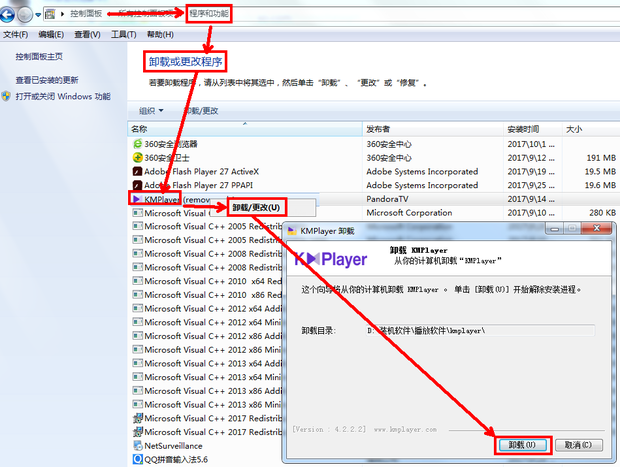Click the Adobe Flash Player 27 PPAPI icon
Image resolution: width=620 pixels, height=467 pixels.
click(x=137, y=185)
